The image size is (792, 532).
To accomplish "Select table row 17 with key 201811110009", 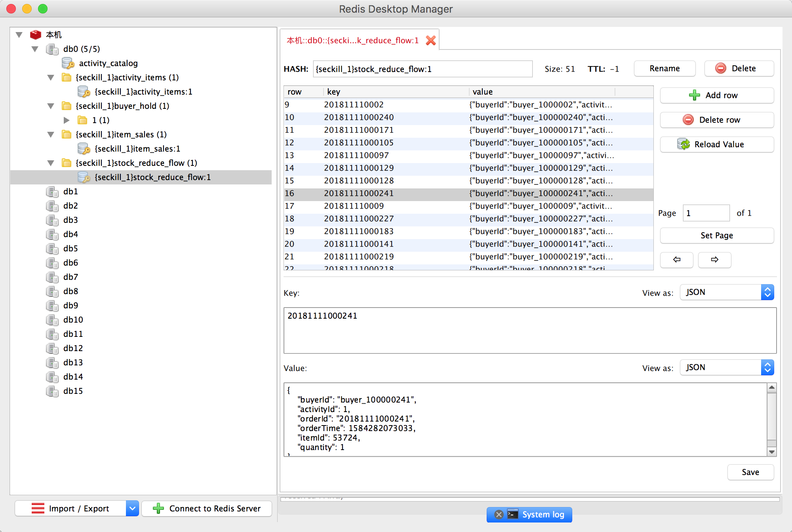I will [x=468, y=206].
